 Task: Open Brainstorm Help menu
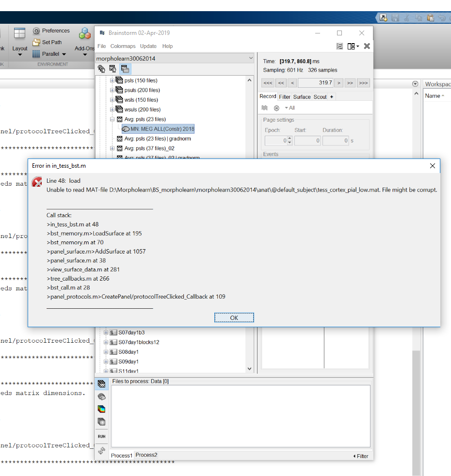[167, 46]
